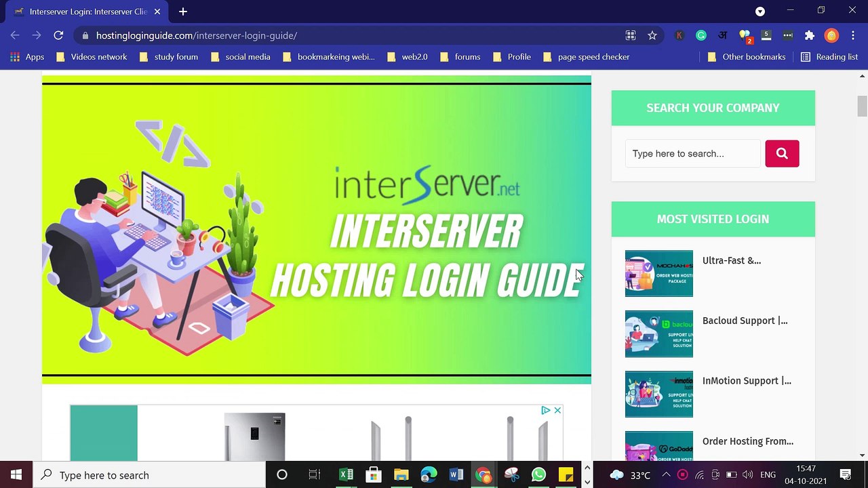Viewport: 868px width, 488px height.
Task: Open the social media bookmark folder
Action: [x=241, y=57]
